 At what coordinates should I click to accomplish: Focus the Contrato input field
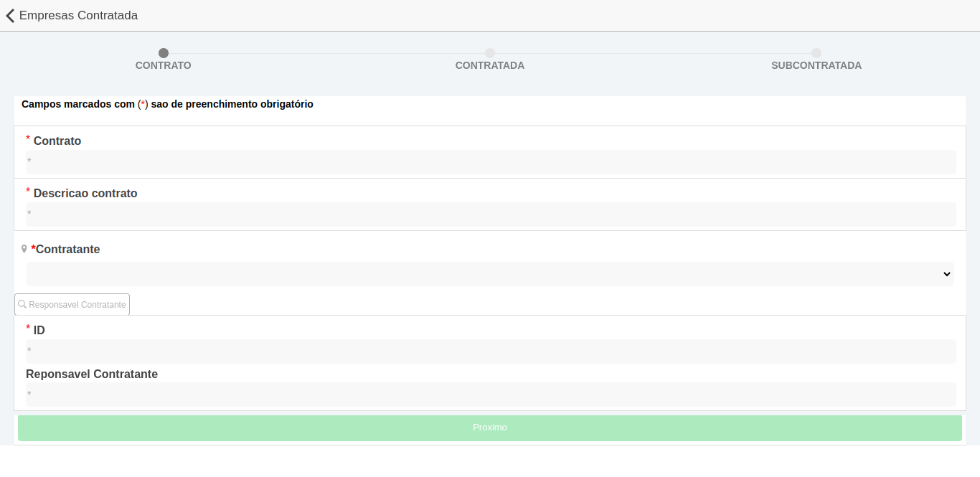point(491,162)
